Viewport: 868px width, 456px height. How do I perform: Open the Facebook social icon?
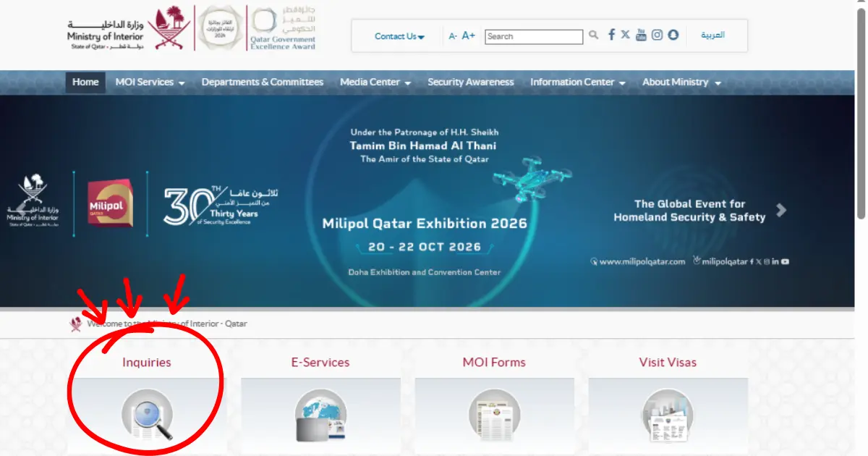(x=611, y=35)
